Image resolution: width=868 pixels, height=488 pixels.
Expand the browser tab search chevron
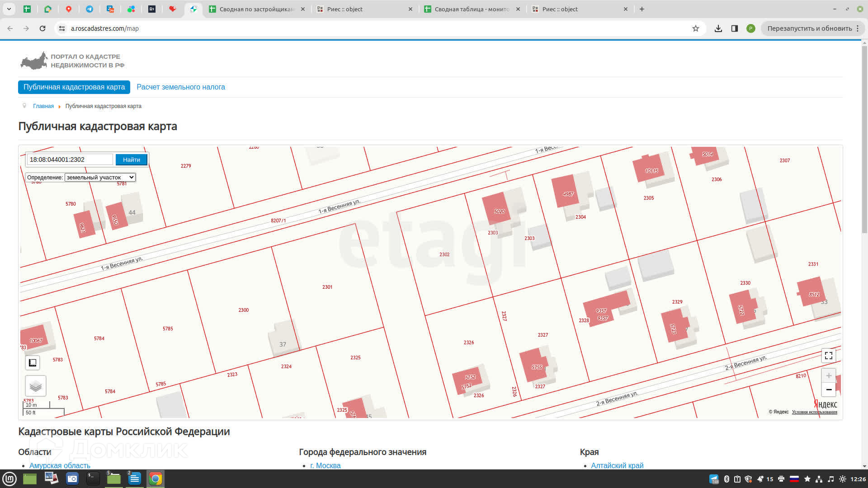9,9
